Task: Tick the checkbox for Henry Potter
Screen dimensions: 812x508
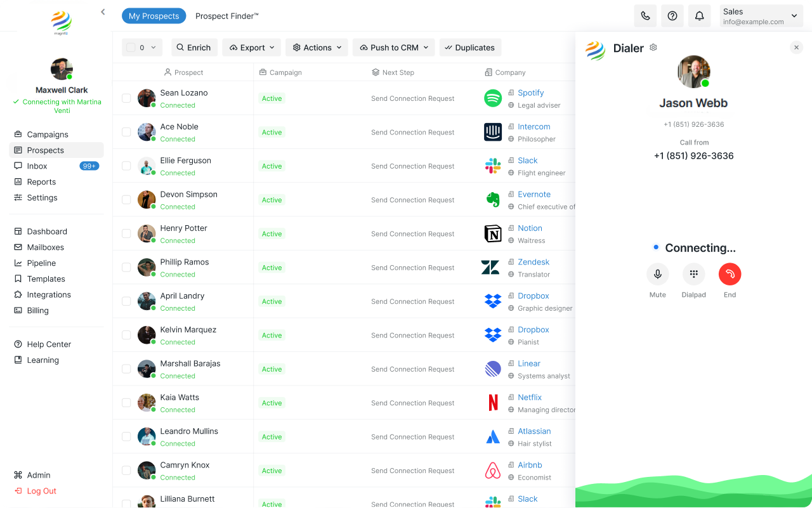Action: 126,234
